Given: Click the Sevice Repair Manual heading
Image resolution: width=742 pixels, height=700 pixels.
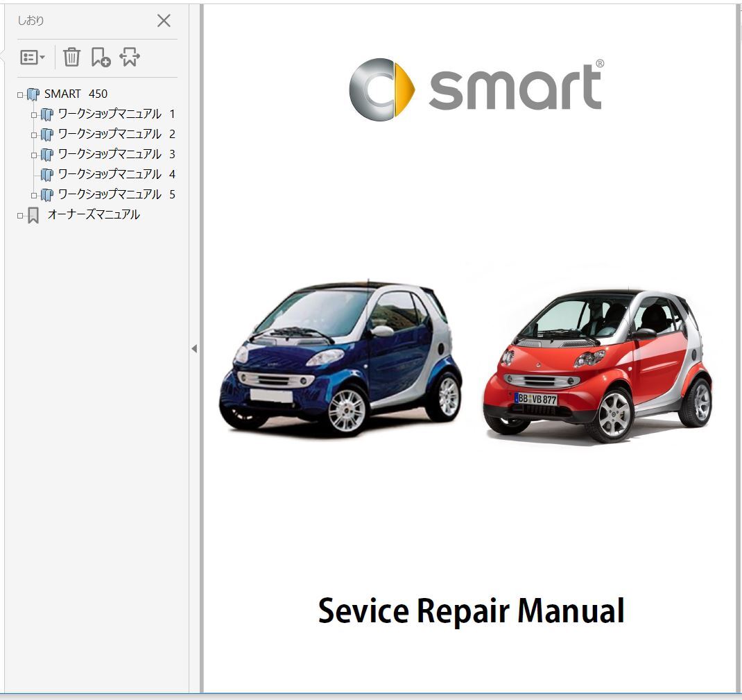Looking at the screenshot, I should click(472, 611).
